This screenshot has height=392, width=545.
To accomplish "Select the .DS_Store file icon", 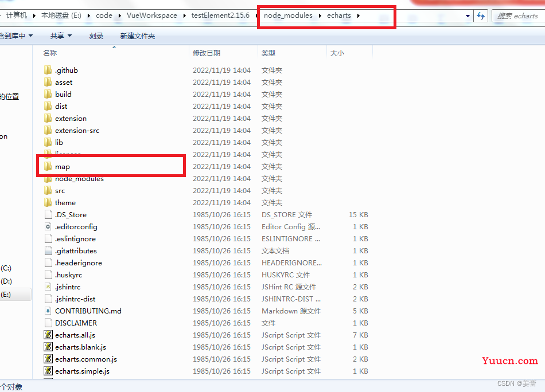I will click(x=48, y=214).
